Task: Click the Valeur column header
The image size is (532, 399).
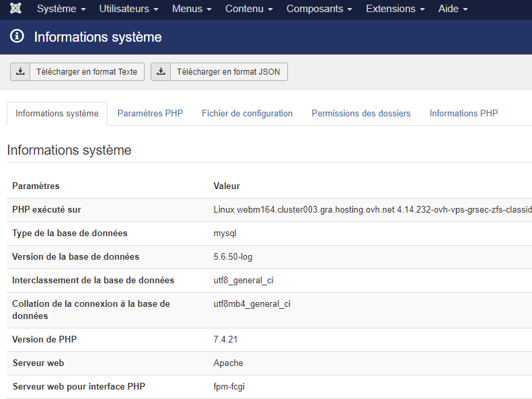Action: 227,186
